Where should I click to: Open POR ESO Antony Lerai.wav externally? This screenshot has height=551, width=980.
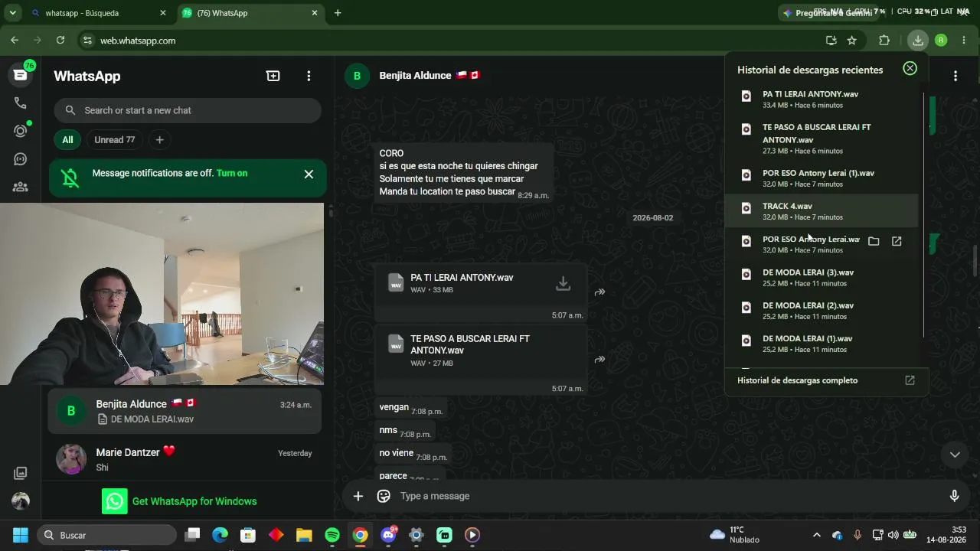pyautogui.click(x=897, y=241)
